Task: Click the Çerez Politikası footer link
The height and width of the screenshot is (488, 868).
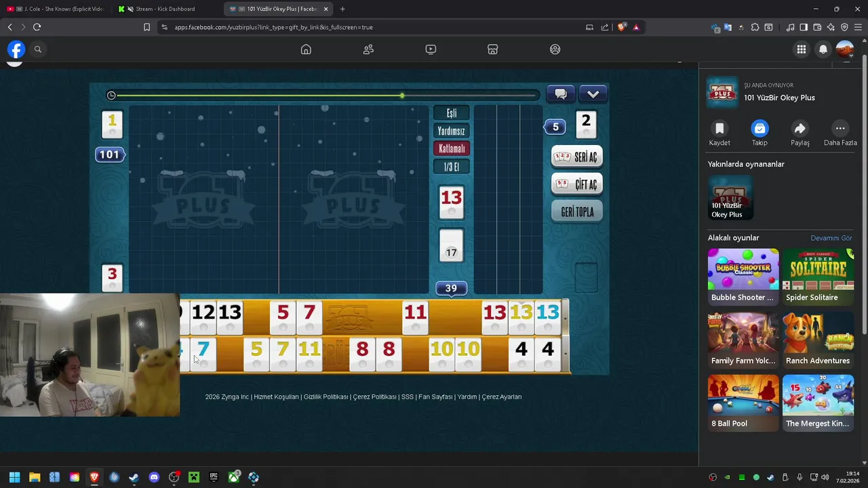Action: coord(374,397)
